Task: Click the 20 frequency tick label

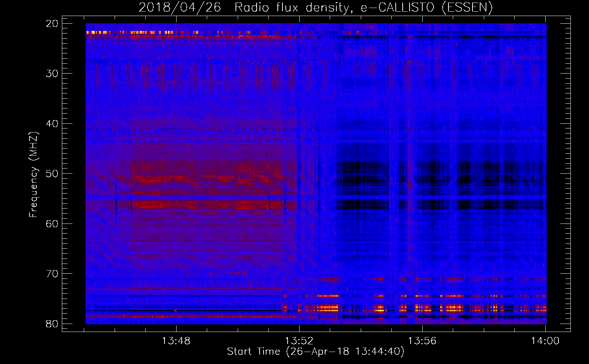Action: pyautogui.click(x=52, y=24)
